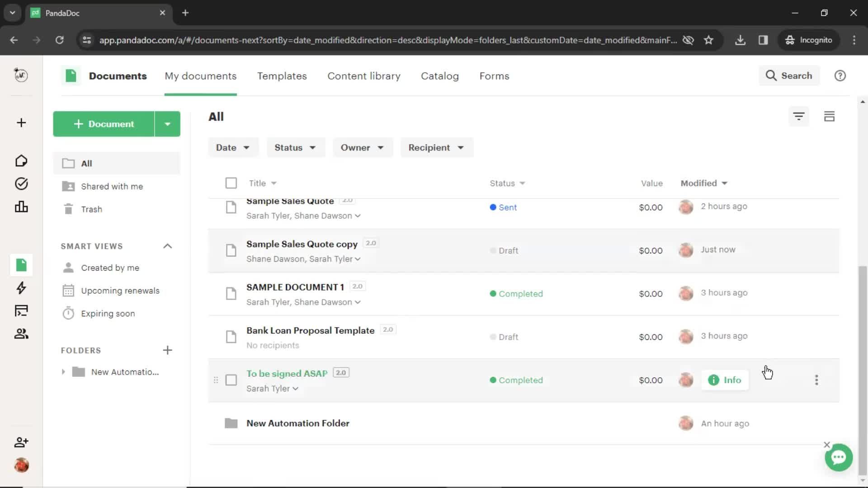Click document icon of SAMPLE DOCUMENT 1
This screenshot has width=868, height=488.
pyautogui.click(x=231, y=294)
